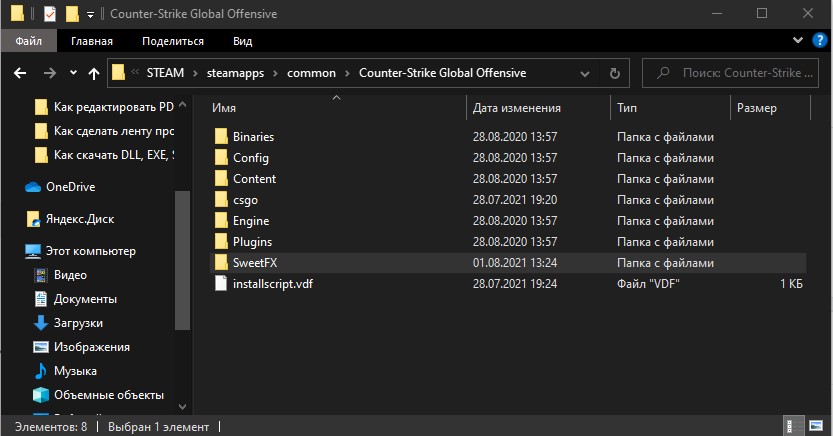833x436 pixels.
Task: Click STEAM in the address path
Action: point(165,73)
